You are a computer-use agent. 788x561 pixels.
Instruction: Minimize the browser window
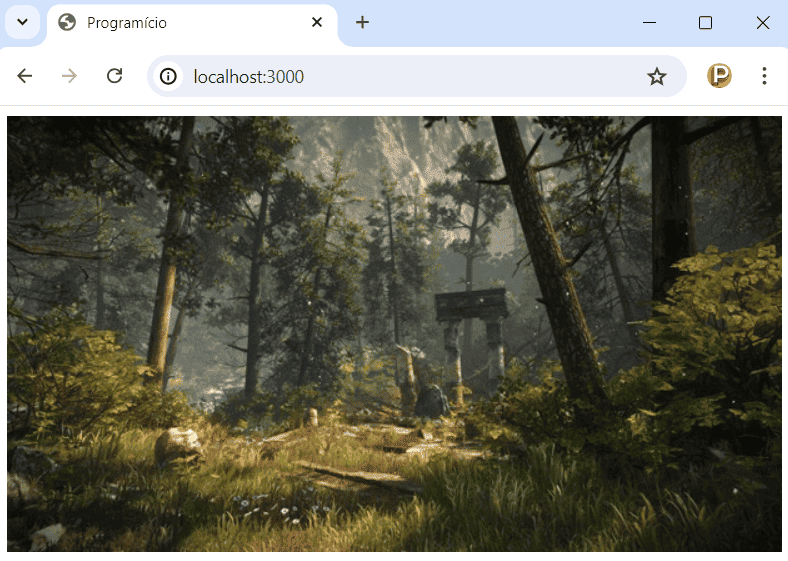(x=649, y=23)
